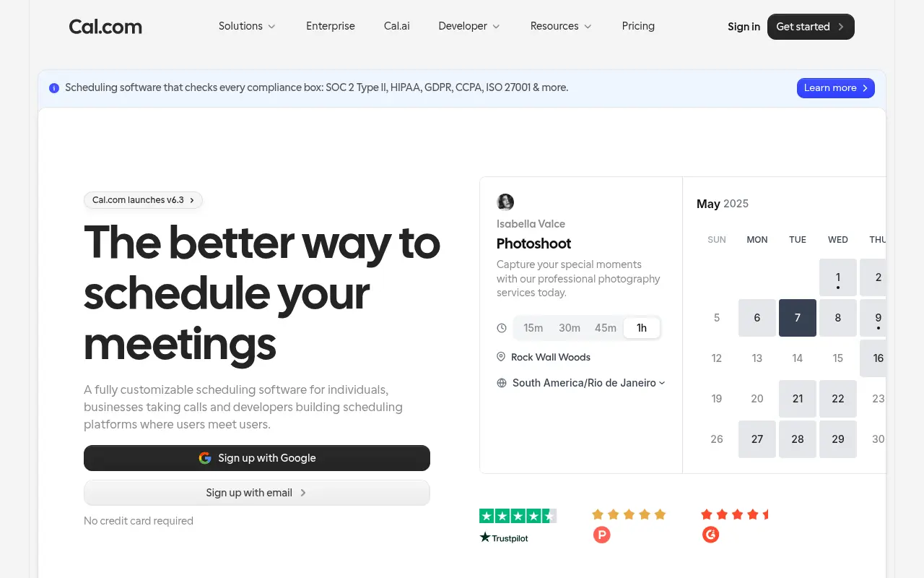
Task: Click the info icon on the compliance banner
Action: (x=54, y=87)
